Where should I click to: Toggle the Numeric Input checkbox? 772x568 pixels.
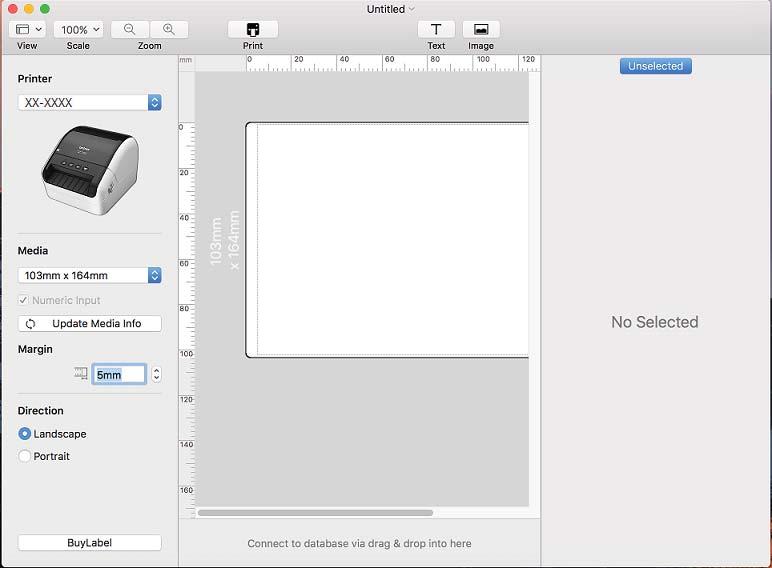[23, 300]
